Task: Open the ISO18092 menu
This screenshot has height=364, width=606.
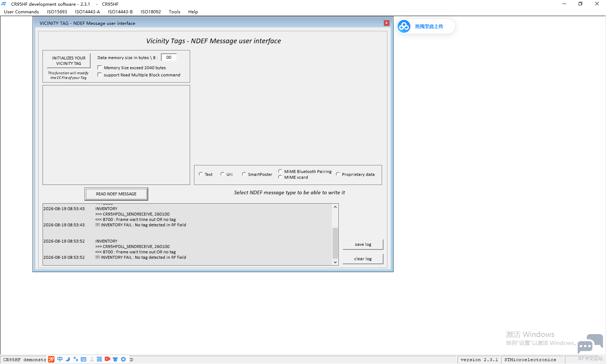Action: [151, 12]
